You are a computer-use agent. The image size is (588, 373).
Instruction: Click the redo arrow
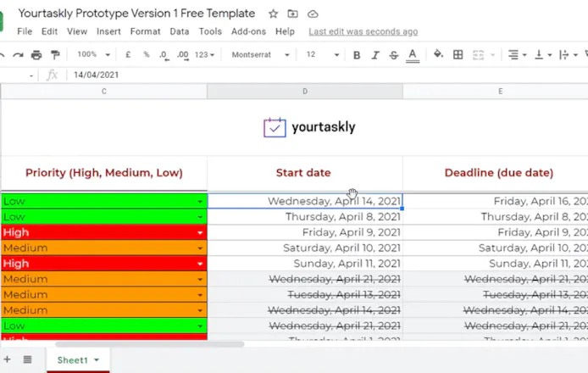pos(18,55)
